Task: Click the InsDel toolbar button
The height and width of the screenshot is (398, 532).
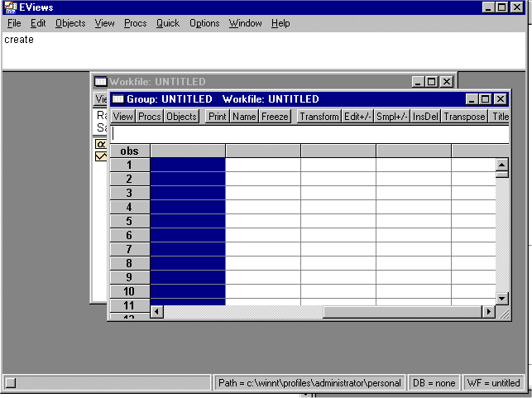Action: click(x=425, y=117)
